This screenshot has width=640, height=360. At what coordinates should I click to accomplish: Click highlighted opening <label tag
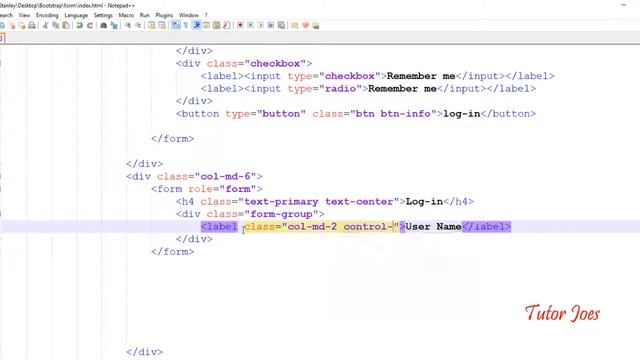click(x=219, y=227)
